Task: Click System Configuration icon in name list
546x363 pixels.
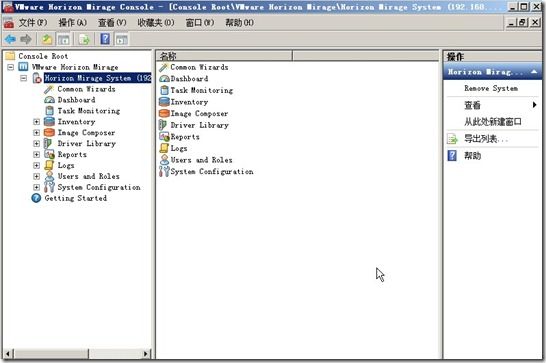Action: click(164, 171)
